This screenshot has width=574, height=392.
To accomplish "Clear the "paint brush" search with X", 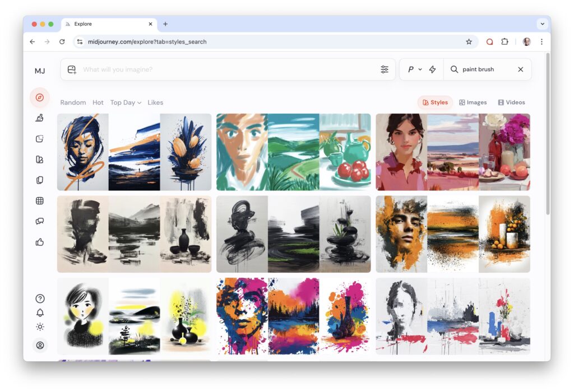I will point(520,69).
